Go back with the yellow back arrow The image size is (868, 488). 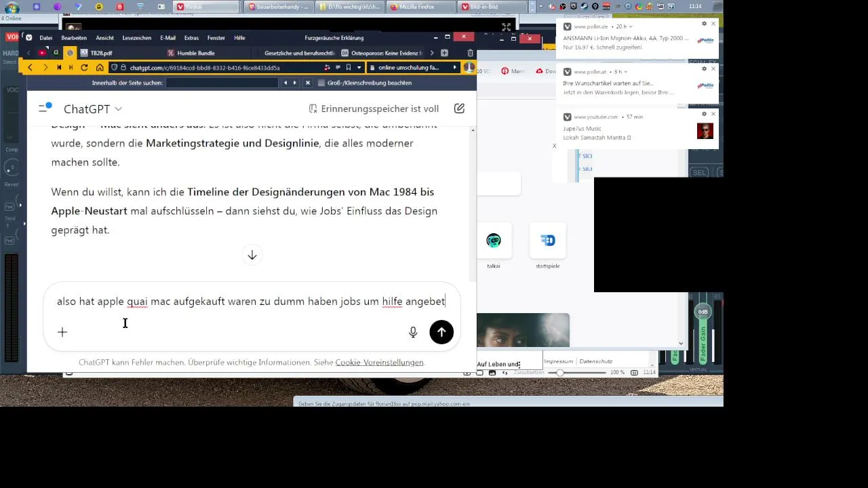coord(30,68)
